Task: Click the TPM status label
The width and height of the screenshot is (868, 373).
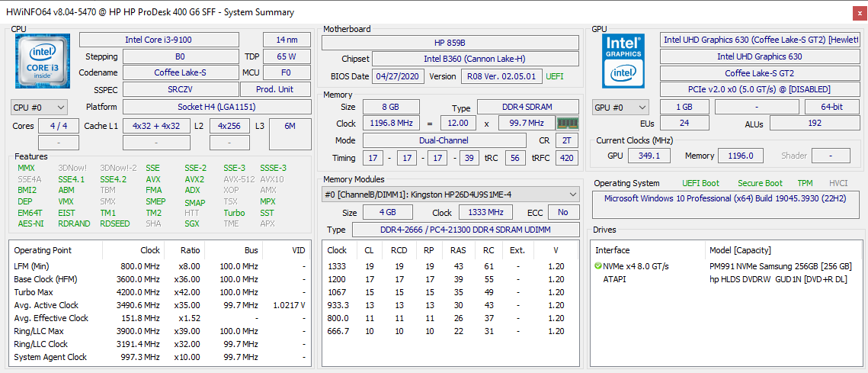Action: pos(806,184)
